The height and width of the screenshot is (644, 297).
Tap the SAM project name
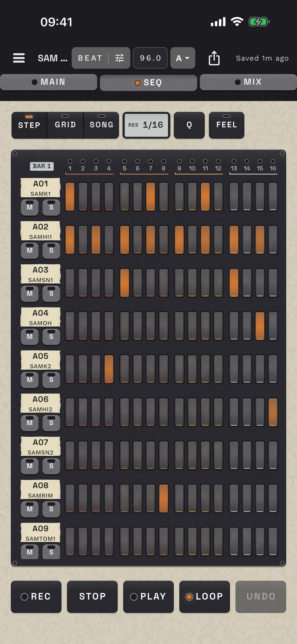click(x=53, y=58)
